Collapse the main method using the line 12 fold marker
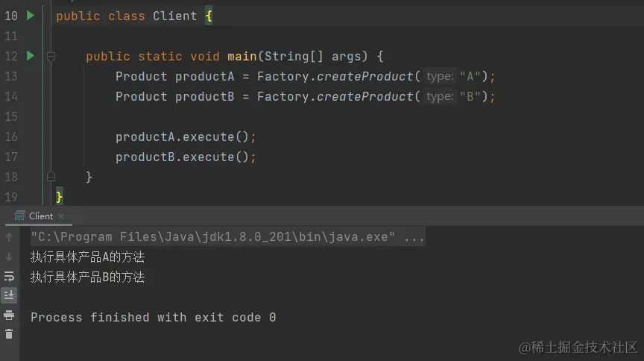Screen dimensions: 644x361 (51, 57)
